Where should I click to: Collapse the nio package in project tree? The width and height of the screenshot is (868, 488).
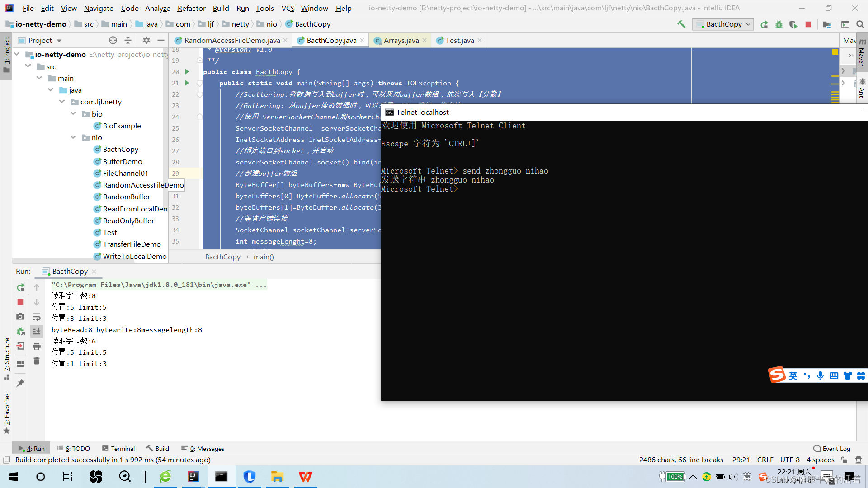(x=73, y=137)
